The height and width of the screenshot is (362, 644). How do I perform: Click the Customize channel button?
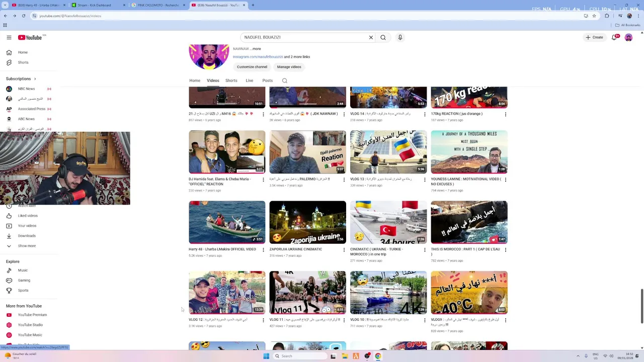[252, 67]
